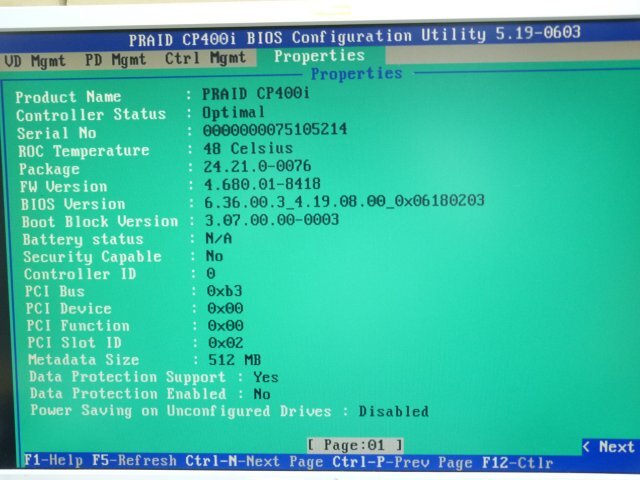Select the Data Protection Support label

point(127,376)
